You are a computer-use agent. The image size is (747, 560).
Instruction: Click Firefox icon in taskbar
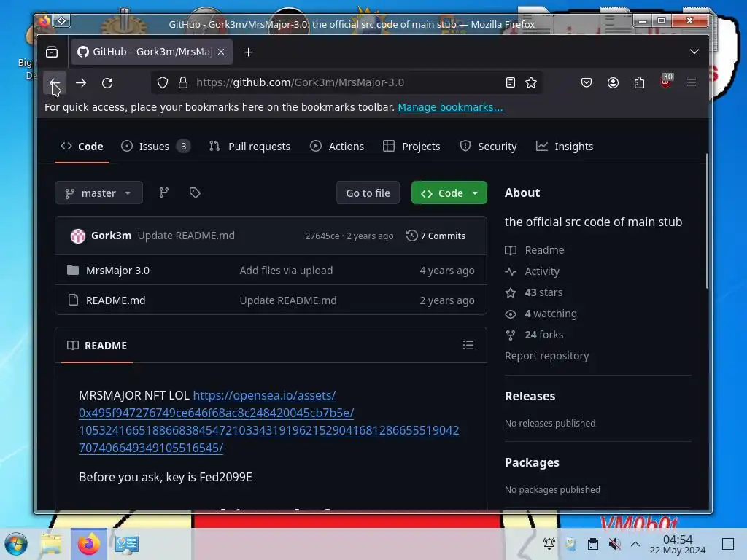[x=88, y=544]
